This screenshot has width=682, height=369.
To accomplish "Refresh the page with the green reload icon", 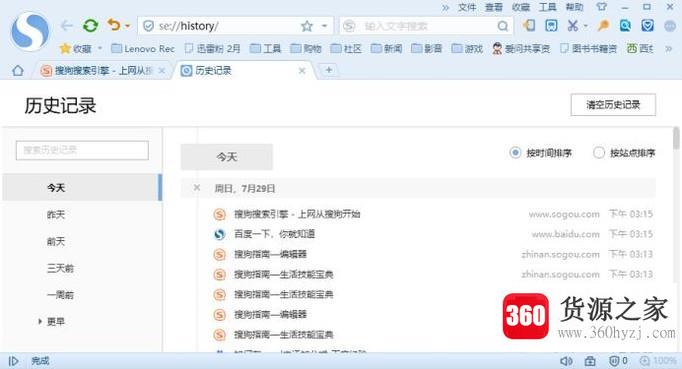I will pos(90,26).
